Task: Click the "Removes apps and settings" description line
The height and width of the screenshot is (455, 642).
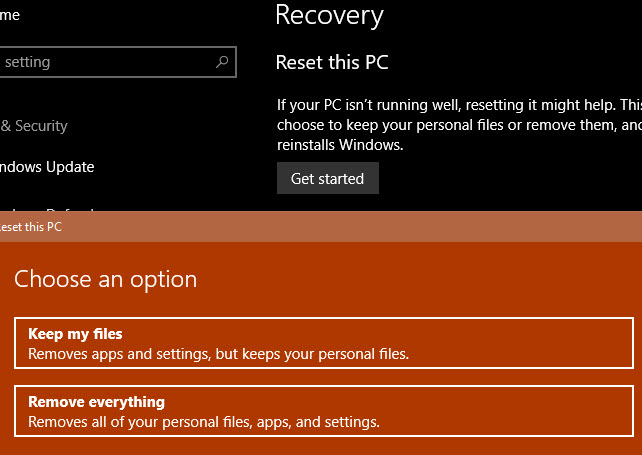Action: [x=218, y=353]
